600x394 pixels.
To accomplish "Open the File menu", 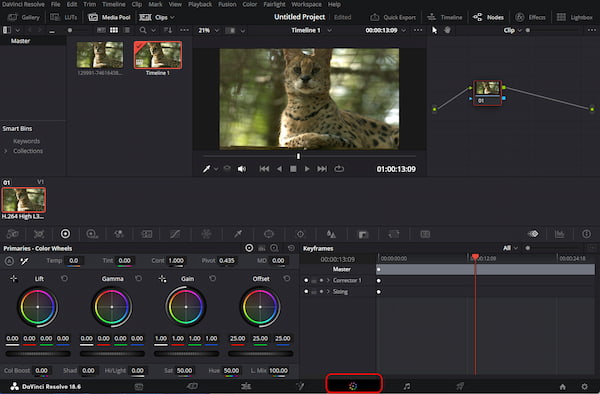I will click(55, 4).
